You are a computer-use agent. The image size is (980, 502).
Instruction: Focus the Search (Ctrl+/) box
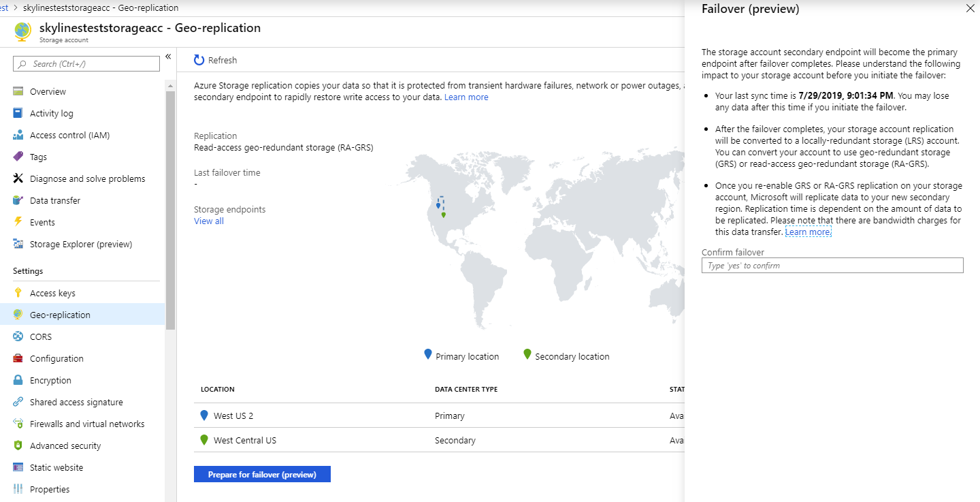click(x=86, y=63)
